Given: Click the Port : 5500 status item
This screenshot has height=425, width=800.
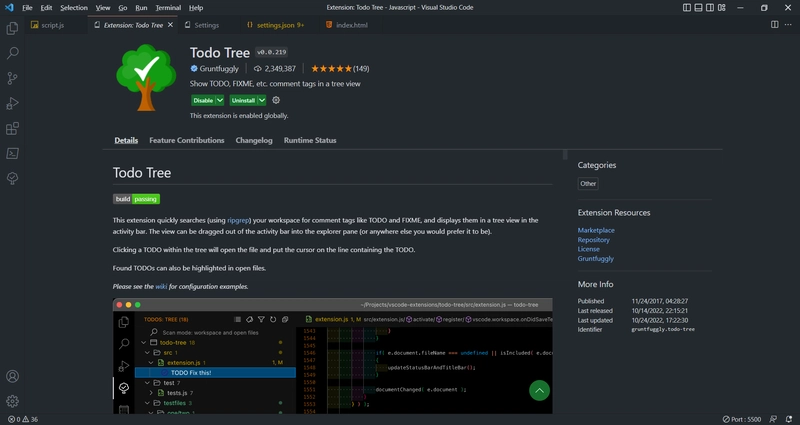Looking at the screenshot, I should coord(742,419).
